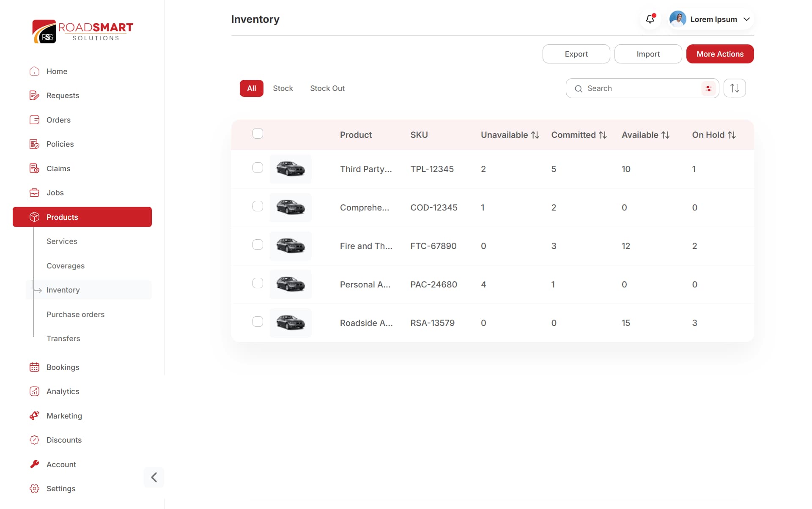Click the sort arrows button beside search
This screenshot has width=812, height=509.
[x=735, y=88]
